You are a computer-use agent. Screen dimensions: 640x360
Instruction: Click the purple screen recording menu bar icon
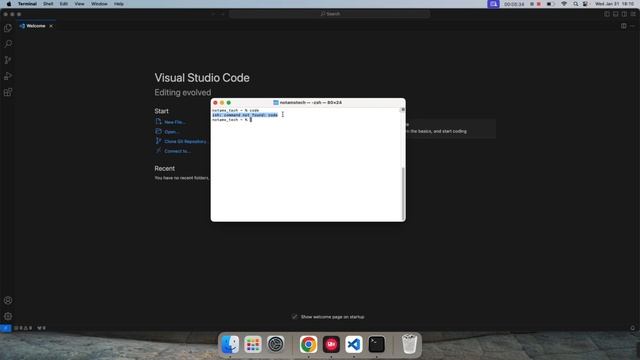[x=493, y=4]
